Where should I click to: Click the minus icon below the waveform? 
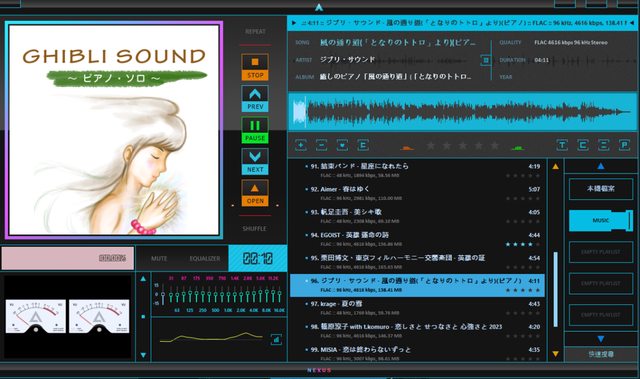click(x=322, y=145)
